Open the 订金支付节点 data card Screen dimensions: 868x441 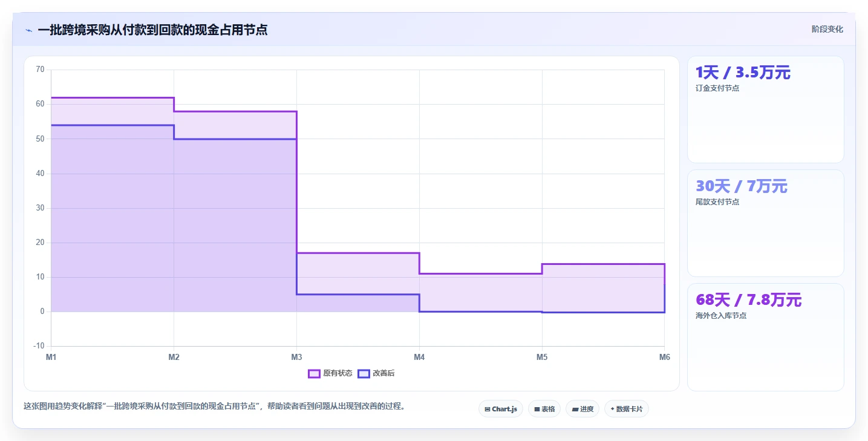point(765,109)
